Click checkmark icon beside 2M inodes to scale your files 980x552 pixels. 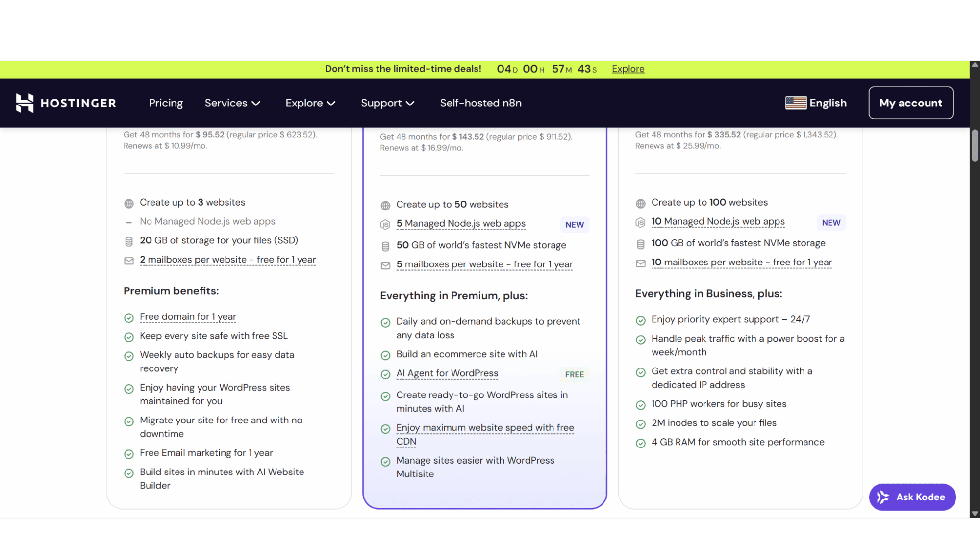[640, 424]
